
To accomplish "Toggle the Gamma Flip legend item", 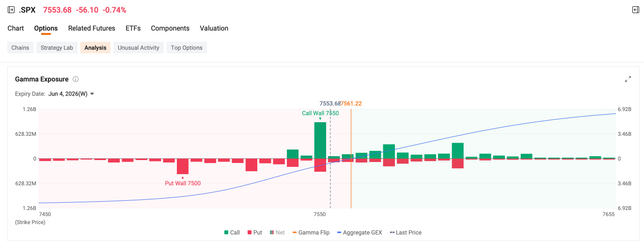I will tap(311, 233).
